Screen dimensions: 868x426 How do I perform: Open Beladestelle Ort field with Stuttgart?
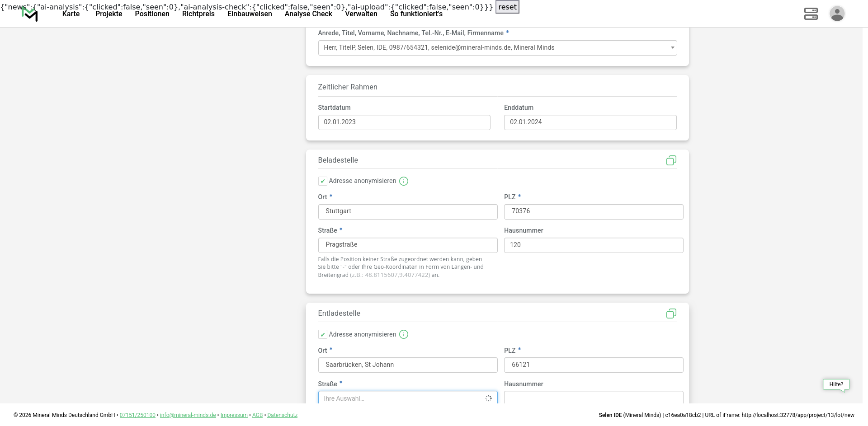coord(407,211)
